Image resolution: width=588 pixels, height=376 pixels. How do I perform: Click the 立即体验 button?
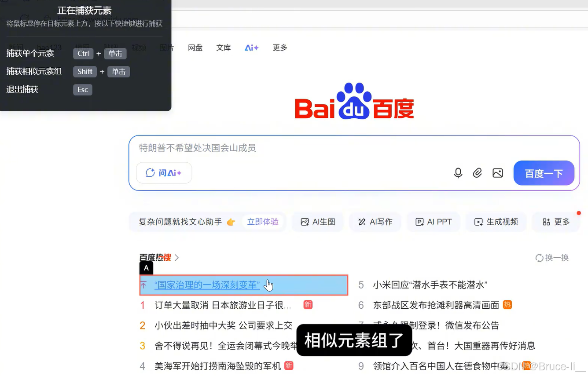click(263, 222)
